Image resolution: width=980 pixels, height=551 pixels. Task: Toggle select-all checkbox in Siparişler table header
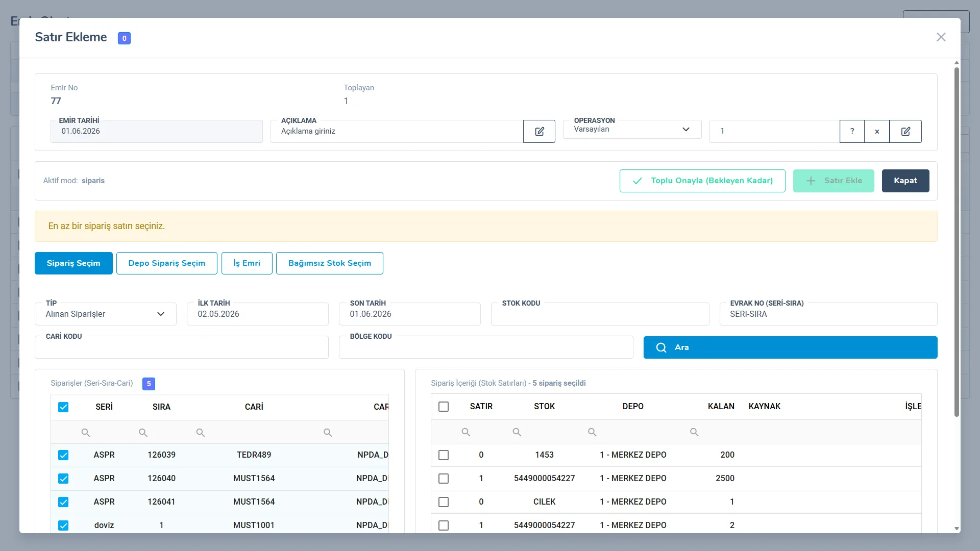[x=63, y=407]
